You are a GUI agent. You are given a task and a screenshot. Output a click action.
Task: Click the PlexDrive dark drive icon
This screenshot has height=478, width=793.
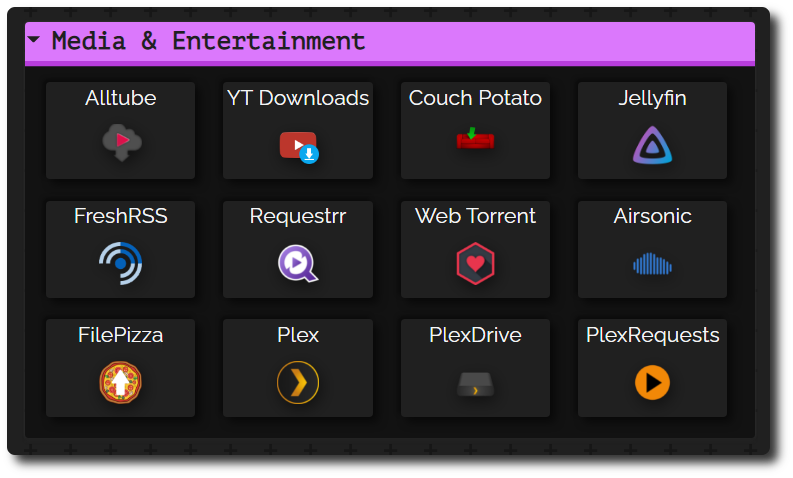475,384
